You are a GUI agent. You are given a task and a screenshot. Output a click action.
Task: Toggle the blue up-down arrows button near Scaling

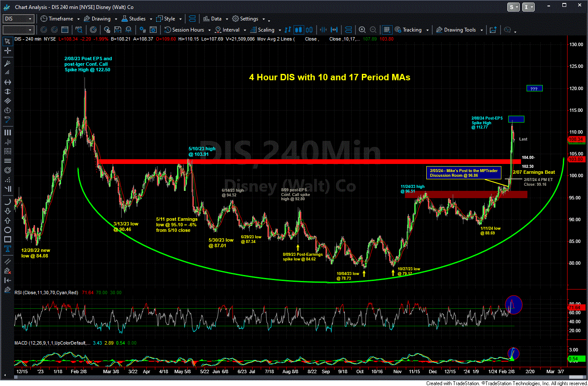(x=288, y=30)
